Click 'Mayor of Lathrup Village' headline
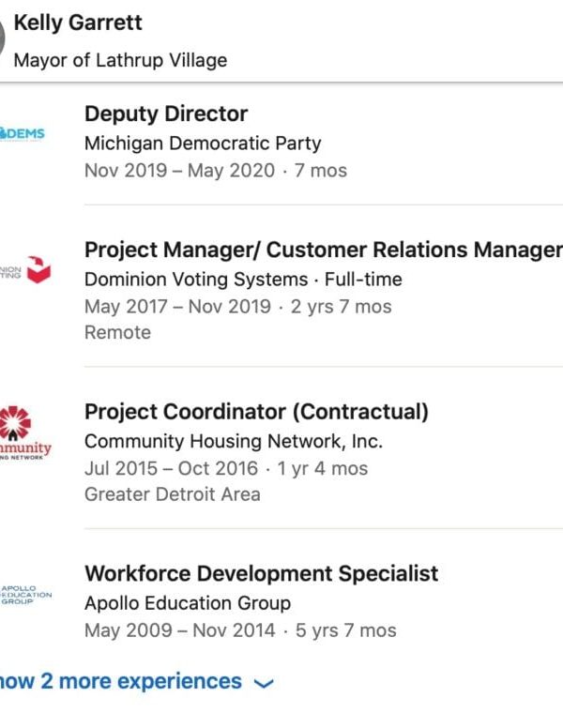Screen dimensions: 563x728 point(120,60)
